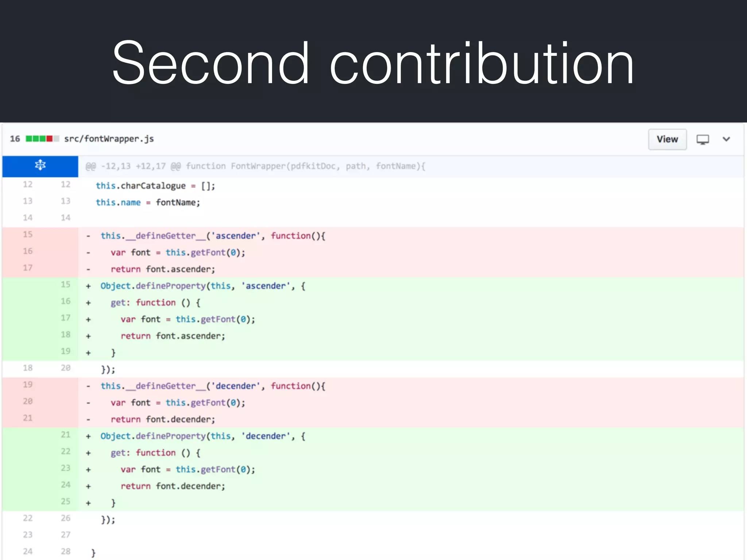The image size is (747, 560).
Task: Click new line number 28
Action: pyautogui.click(x=66, y=552)
